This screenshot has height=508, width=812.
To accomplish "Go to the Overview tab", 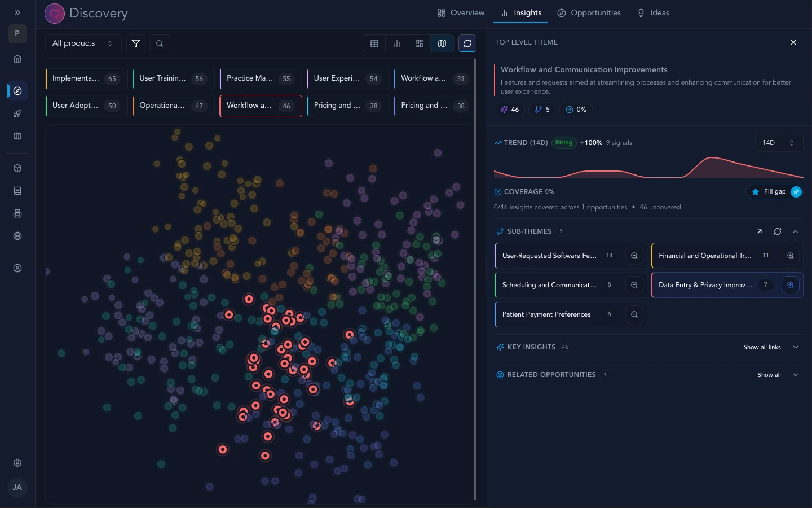I will click(x=461, y=13).
